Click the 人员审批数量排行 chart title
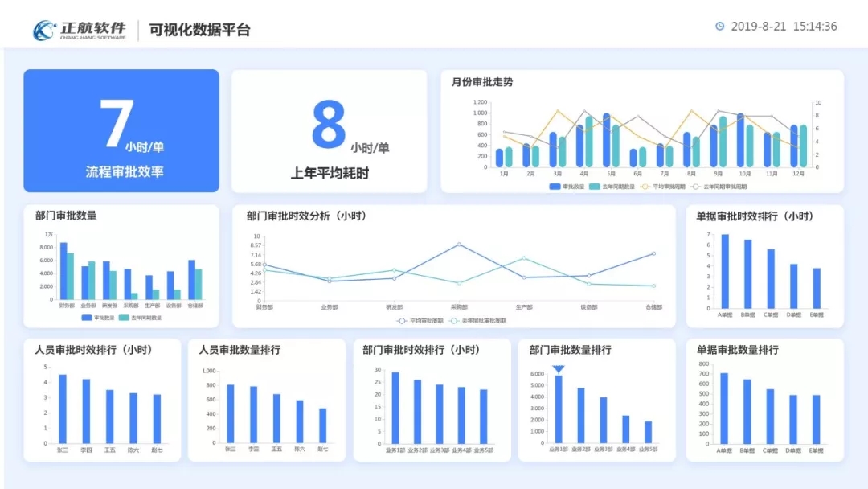Screen dimensions: 868x489 point(240,350)
